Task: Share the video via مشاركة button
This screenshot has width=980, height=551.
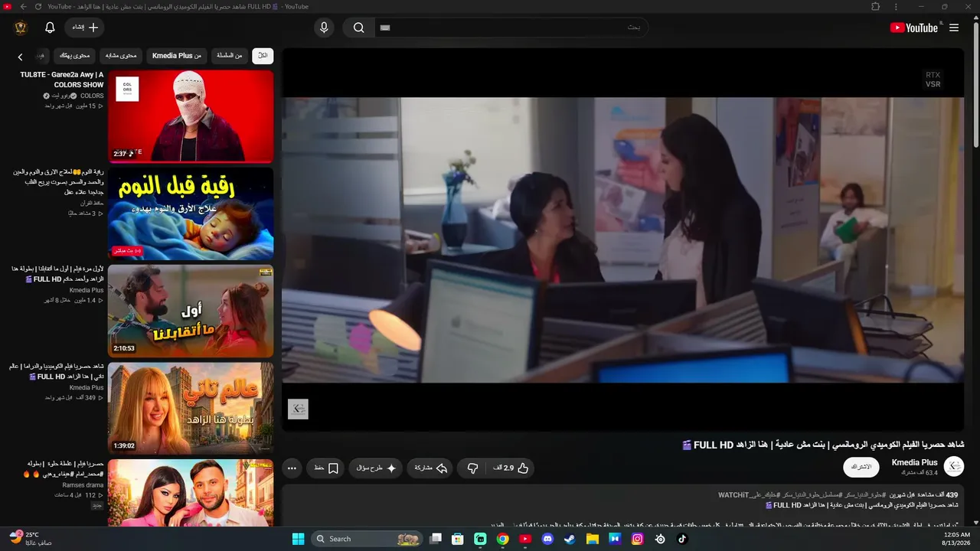Action: (431, 468)
